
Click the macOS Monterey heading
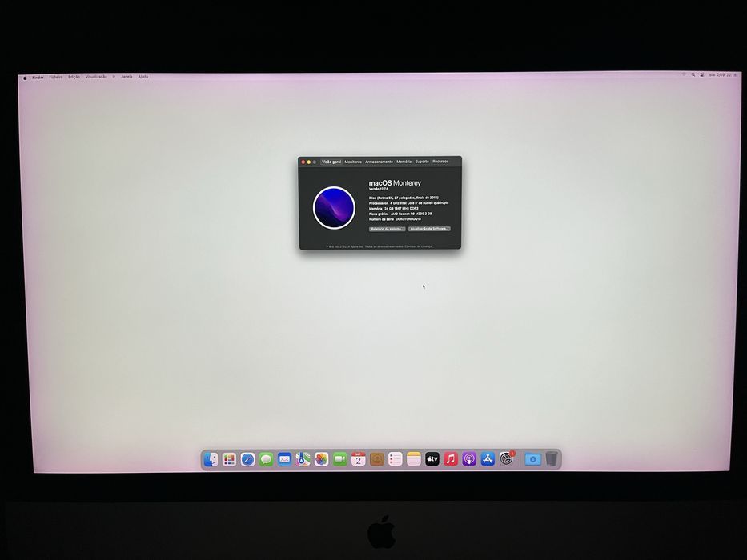pos(395,183)
